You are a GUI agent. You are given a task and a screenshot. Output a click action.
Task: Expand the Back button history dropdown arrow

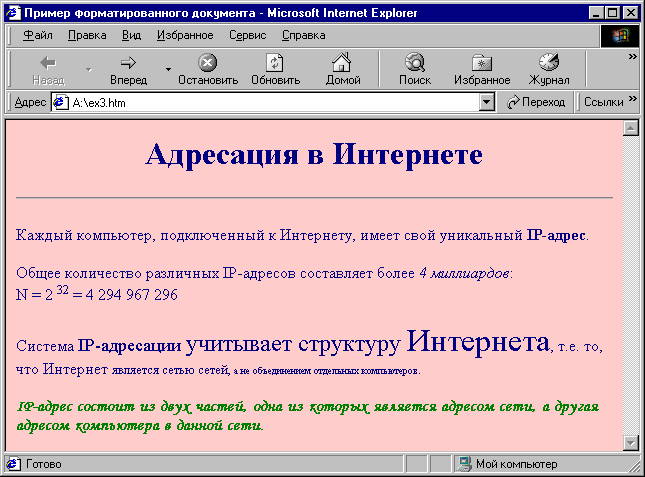[x=88, y=70]
